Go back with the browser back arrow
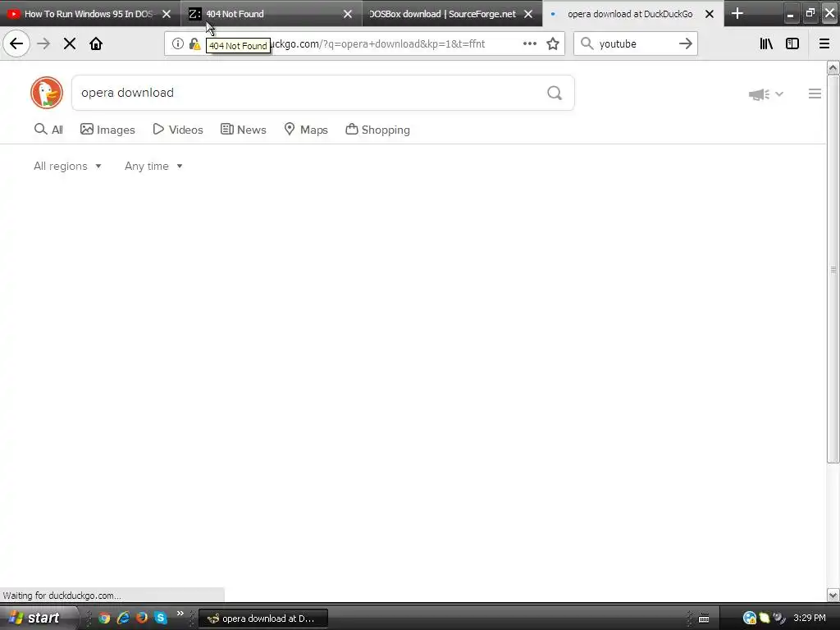840x630 pixels. 16,44
